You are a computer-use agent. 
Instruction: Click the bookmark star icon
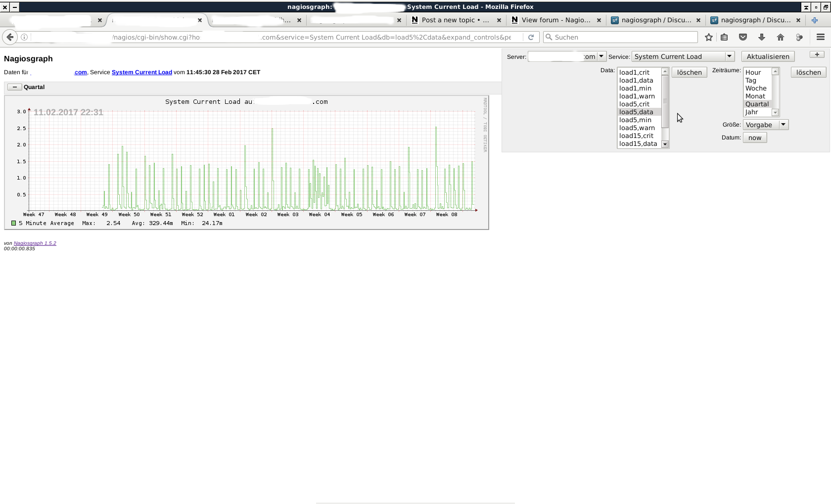click(708, 37)
